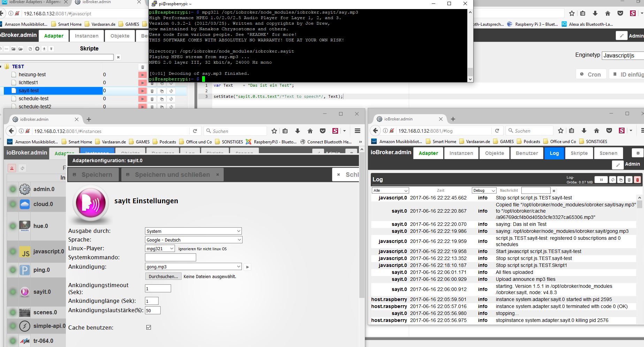The width and height of the screenshot is (644, 347).
Task: Toggle the Cache benutzen checkbox
Action: [x=149, y=327]
